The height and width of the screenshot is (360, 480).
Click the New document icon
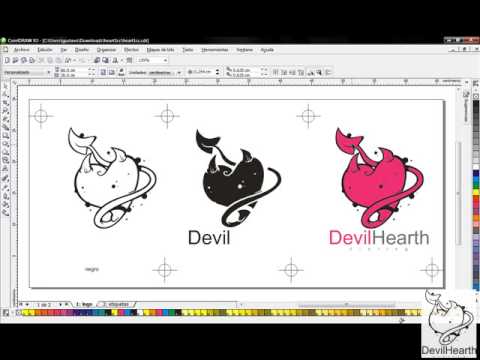(x=7, y=60)
